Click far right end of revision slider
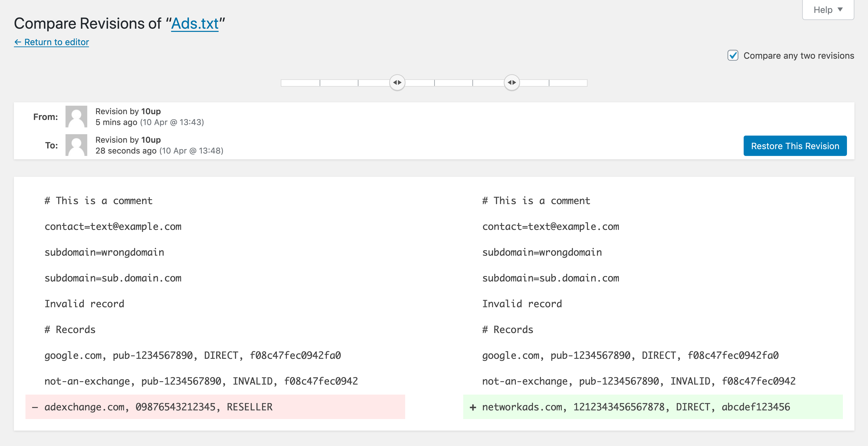The height and width of the screenshot is (446, 868). point(586,83)
